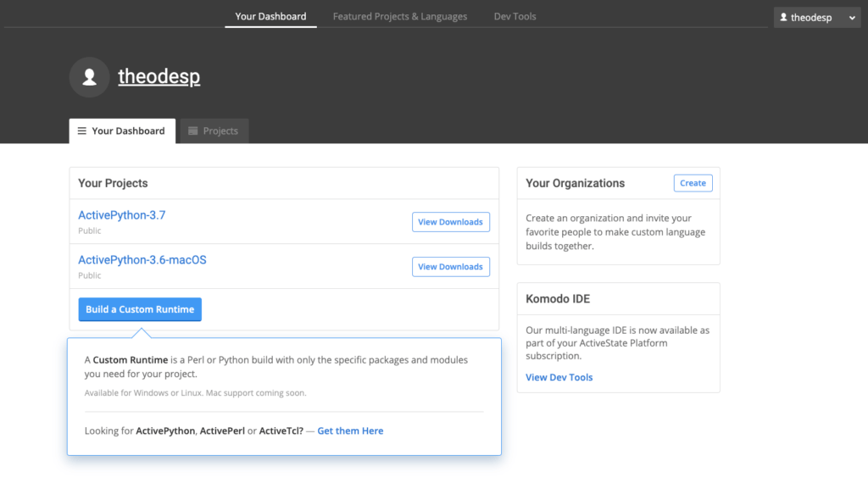The width and height of the screenshot is (868, 483).
Task: Switch to Featured Projects & Languages
Action: (x=399, y=16)
